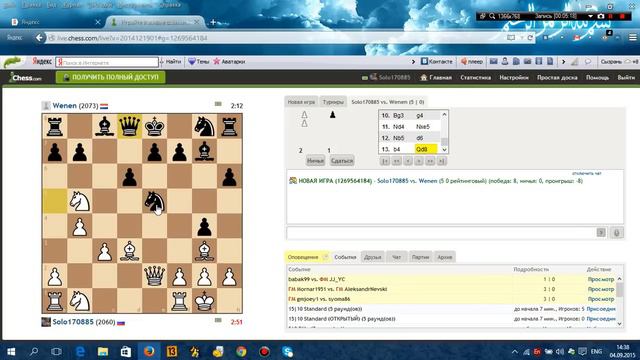640x360 pixels.
Task: Open a new browser tab
Action: coord(213,22)
